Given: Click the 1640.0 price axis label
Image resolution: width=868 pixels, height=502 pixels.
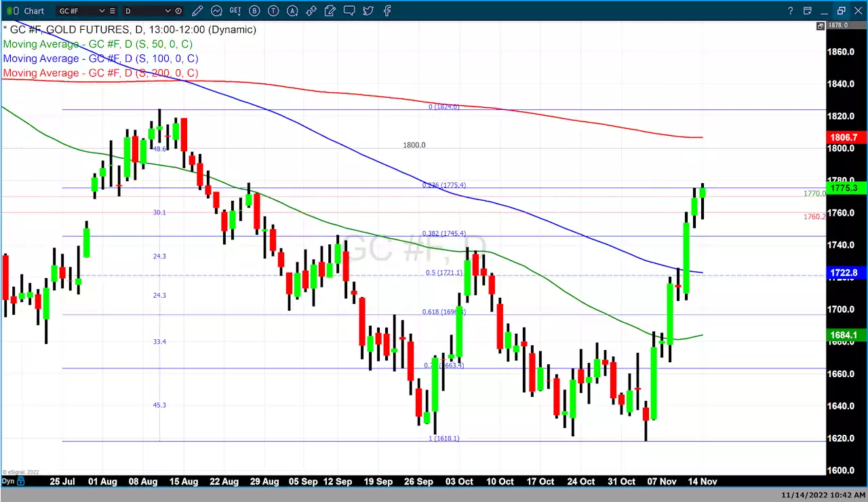Looking at the screenshot, I should pos(841,406).
